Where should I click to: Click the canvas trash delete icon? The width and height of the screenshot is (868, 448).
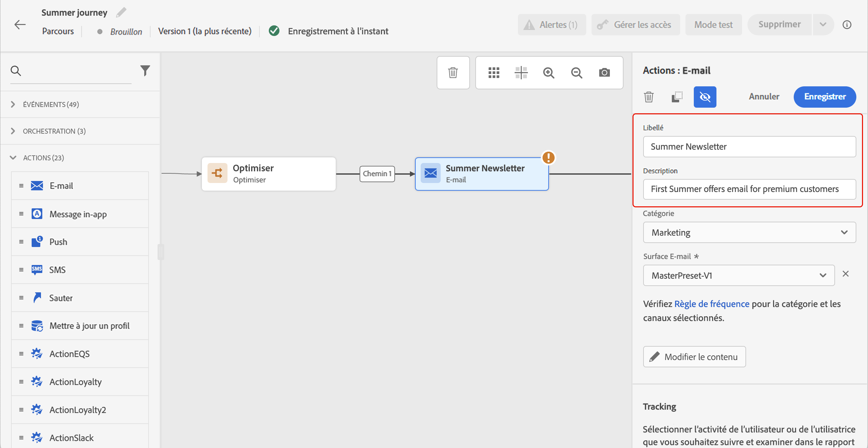tap(453, 72)
